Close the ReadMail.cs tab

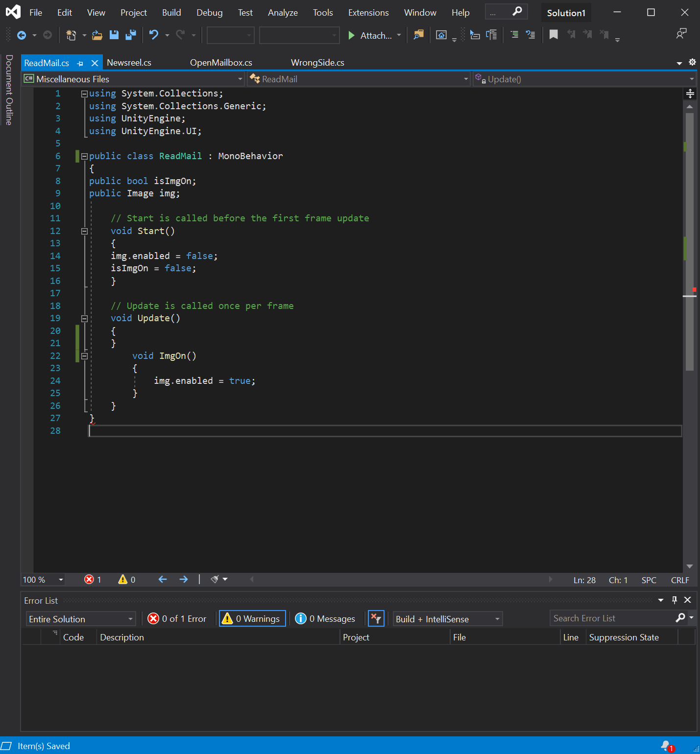[95, 63]
